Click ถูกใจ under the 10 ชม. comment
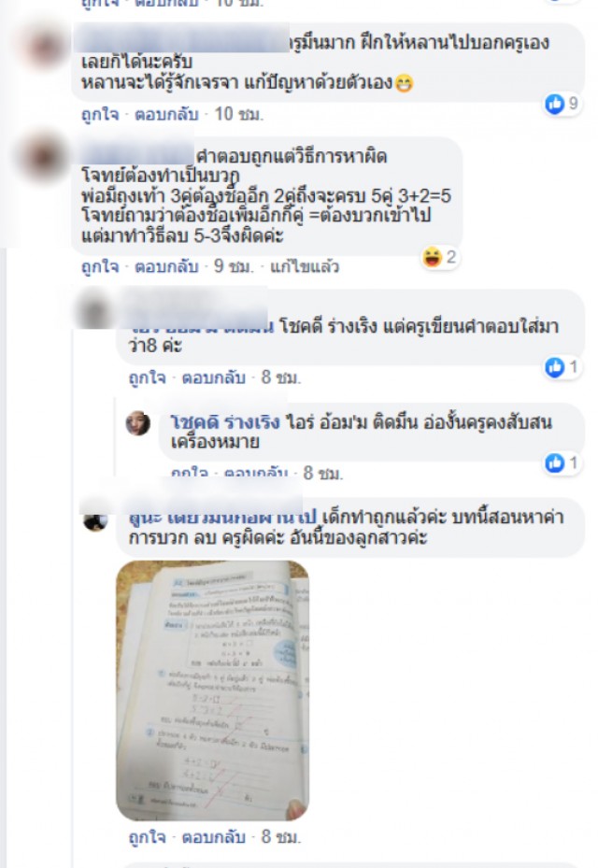This screenshot has width=598, height=868. (x=100, y=115)
